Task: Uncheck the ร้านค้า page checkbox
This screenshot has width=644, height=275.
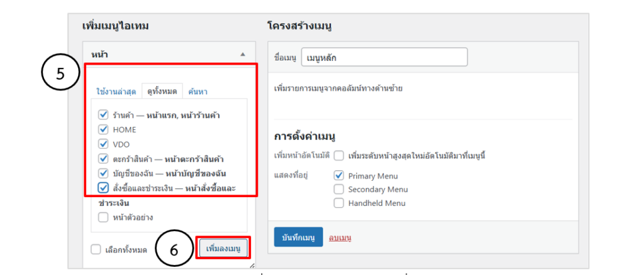Action: click(x=103, y=115)
